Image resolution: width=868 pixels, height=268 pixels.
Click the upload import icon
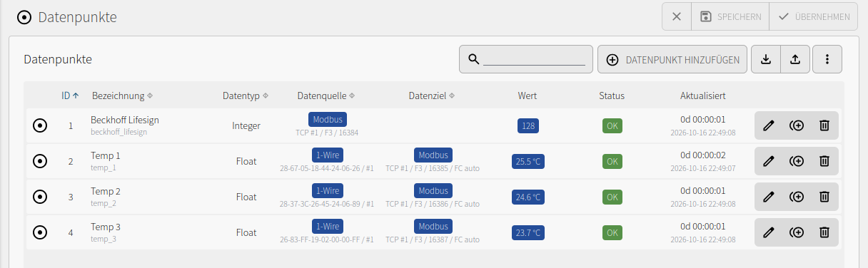(795, 60)
